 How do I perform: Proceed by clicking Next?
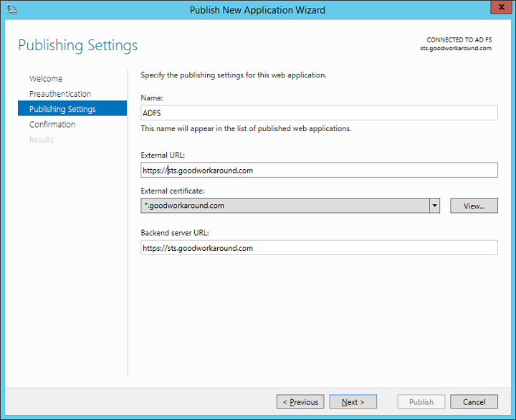[x=353, y=402]
